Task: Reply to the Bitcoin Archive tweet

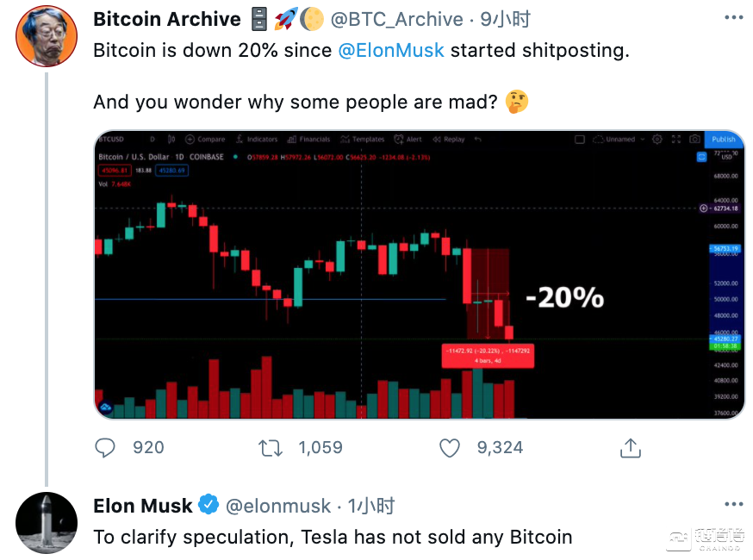Action: tap(105, 448)
